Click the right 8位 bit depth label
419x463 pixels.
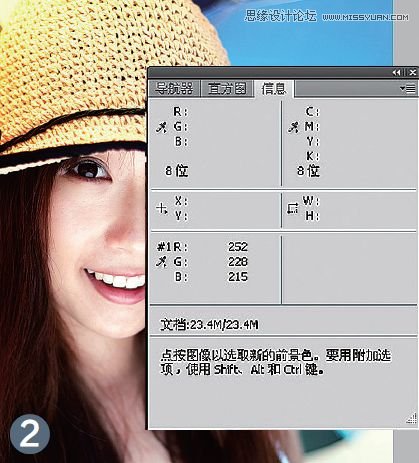click(308, 171)
